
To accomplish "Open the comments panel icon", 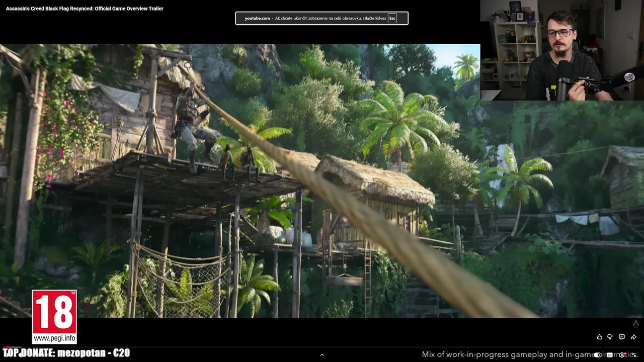I will point(622,337).
